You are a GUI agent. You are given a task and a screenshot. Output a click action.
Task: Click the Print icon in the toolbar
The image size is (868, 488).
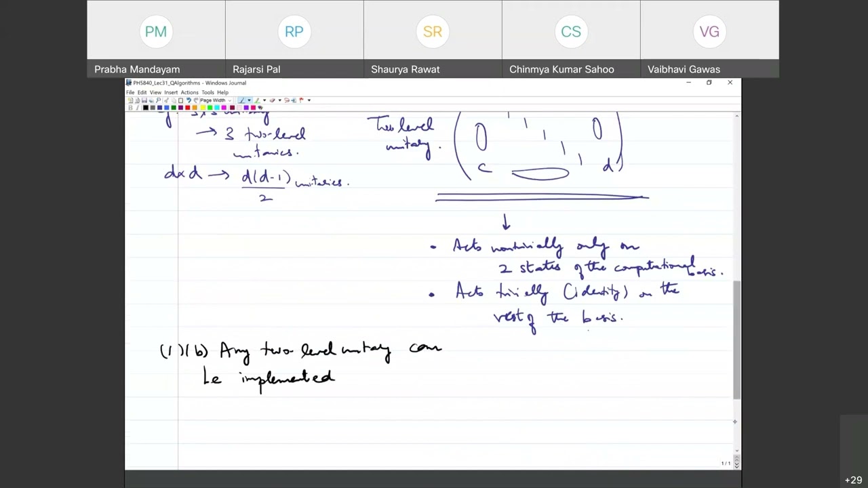tap(151, 100)
